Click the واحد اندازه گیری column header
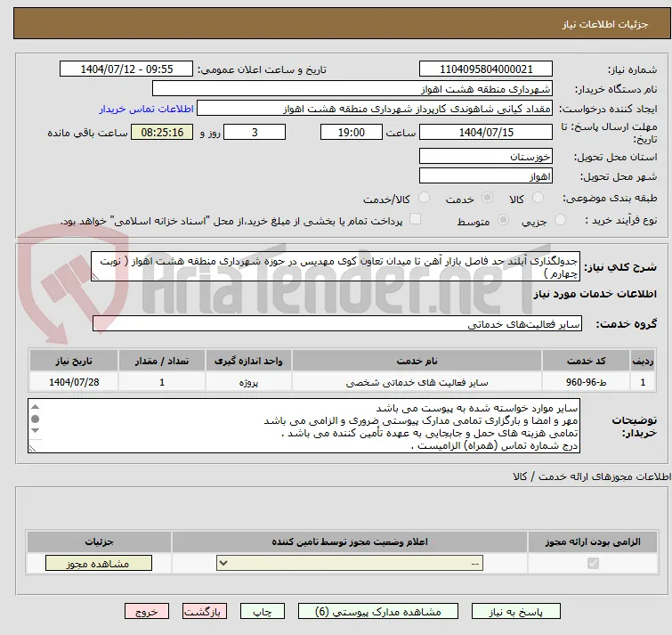Image resolution: width=672 pixels, height=635 pixels. (x=248, y=361)
